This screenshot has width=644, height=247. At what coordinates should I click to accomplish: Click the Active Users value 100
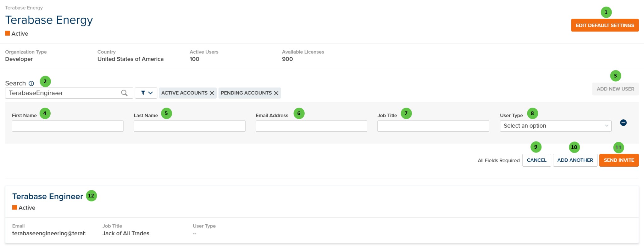pos(194,59)
